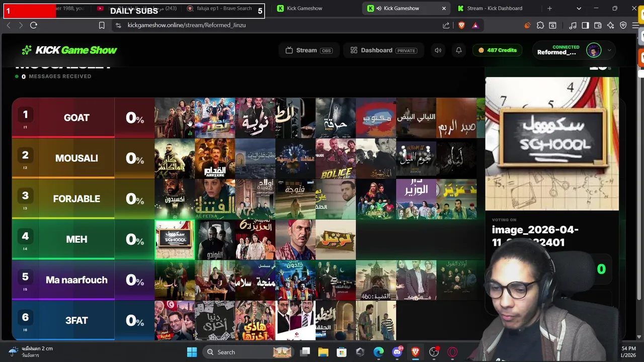Image resolution: width=644 pixels, height=362 pixels.
Task: Open Brave Wallet icon
Action: click(x=598, y=25)
